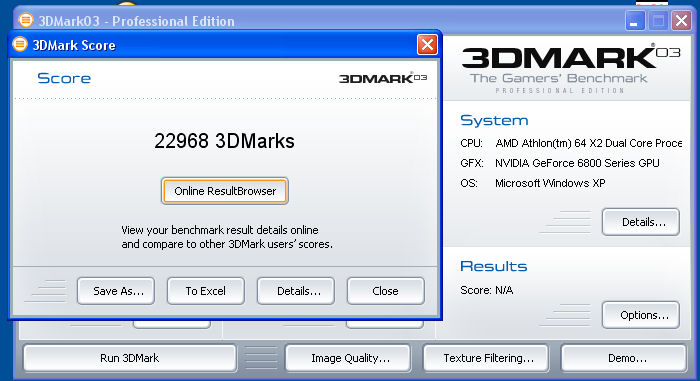700x381 pixels.
Task: Minimize the 3DMark03 main window
Action: click(x=634, y=21)
